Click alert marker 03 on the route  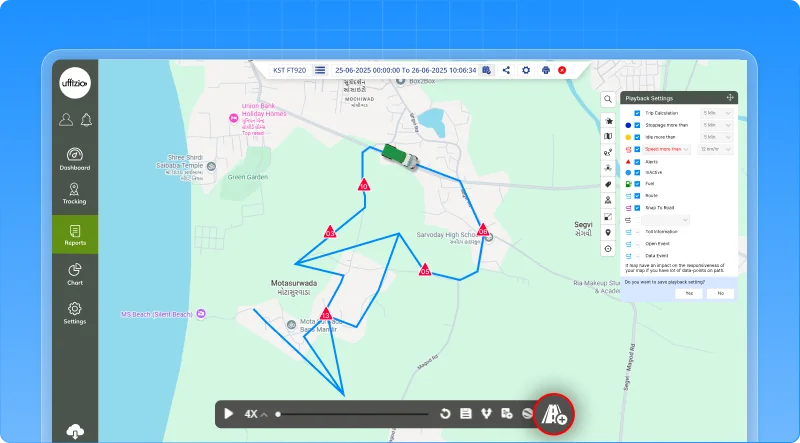pyautogui.click(x=330, y=232)
